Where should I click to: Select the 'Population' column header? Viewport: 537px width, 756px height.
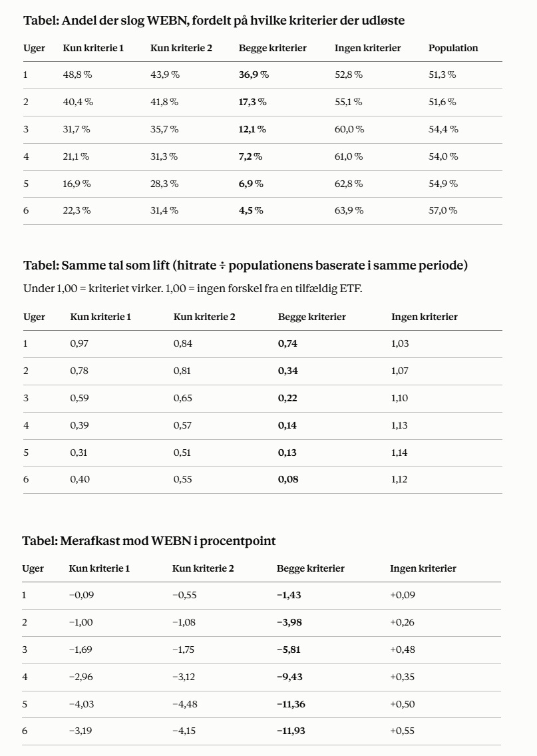coord(453,48)
